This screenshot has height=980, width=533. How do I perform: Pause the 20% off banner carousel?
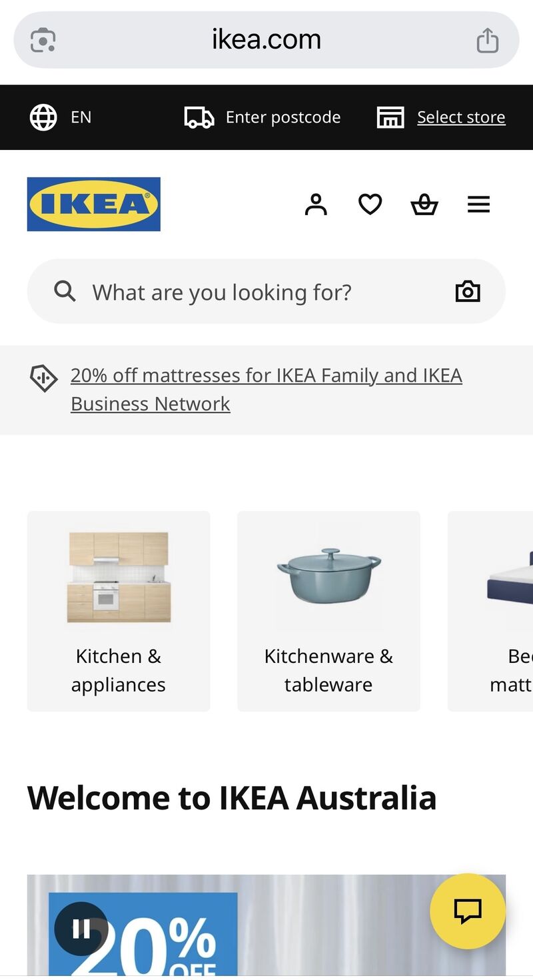81,928
